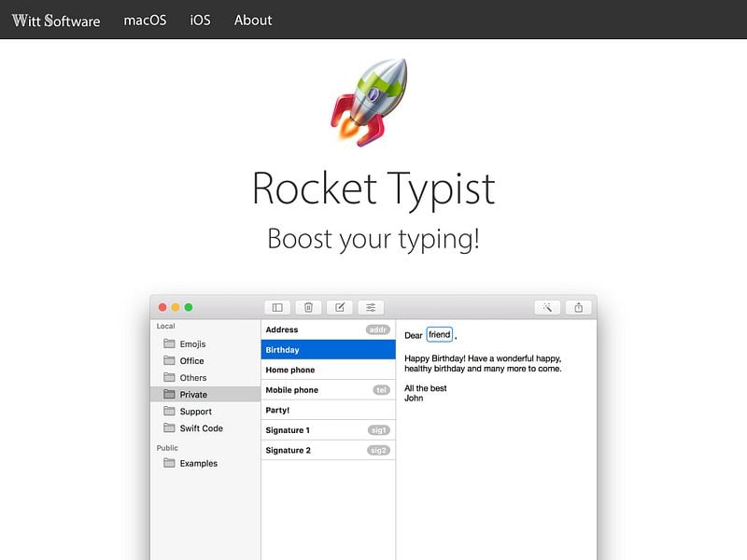This screenshot has height=560, width=747.
Task: Open the About menu item
Action: point(253,21)
